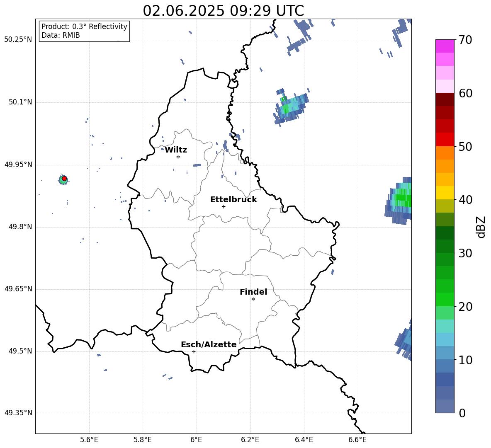Viewport: 491px width, 448px height.
Task: Click the Wiltz location cross marker
Action: pyautogui.click(x=178, y=157)
